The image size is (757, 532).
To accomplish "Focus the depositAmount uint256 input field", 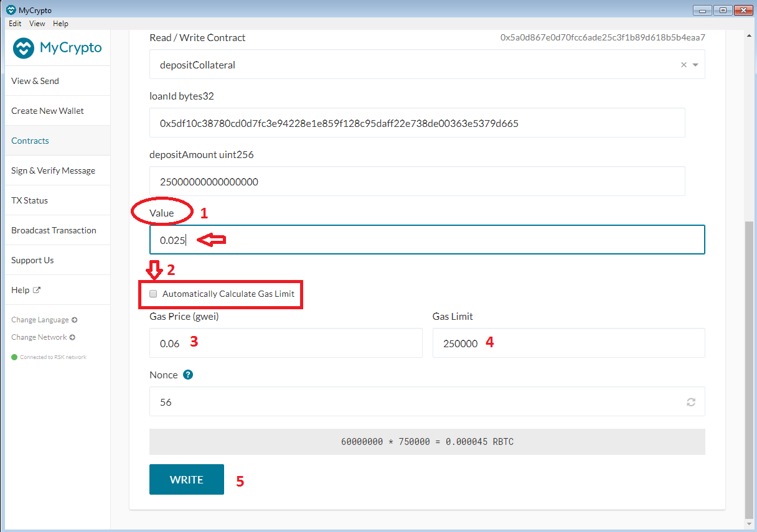I will tap(417, 181).
